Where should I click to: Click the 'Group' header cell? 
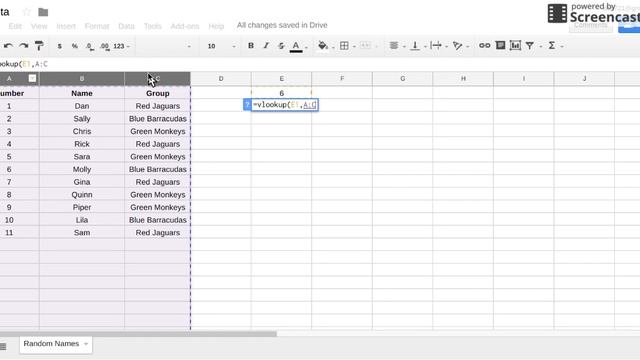tap(158, 93)
